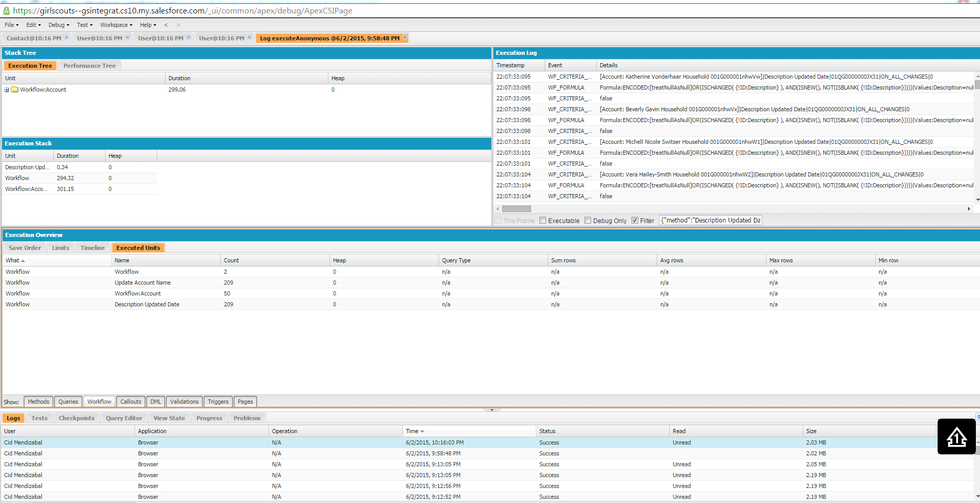Viewport: 980px width, 503px height.
Task: Open the Debug menu dropdown
Action: pos(58,25)
